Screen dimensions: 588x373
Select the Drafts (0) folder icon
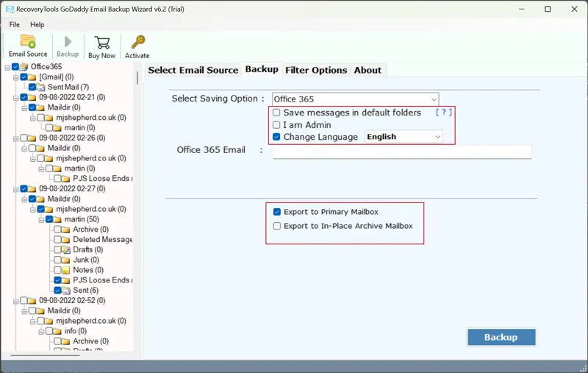coord(66,250)
